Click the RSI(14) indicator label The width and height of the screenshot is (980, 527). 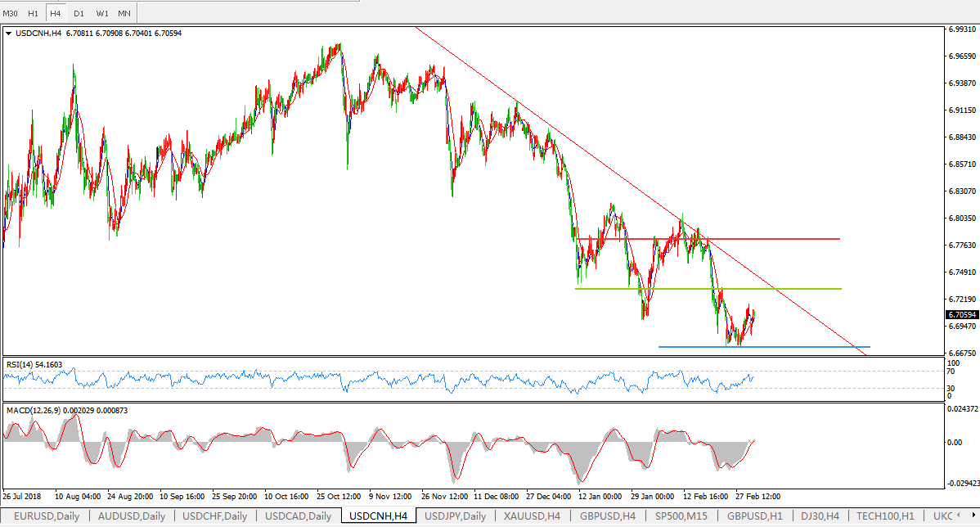click(x=33, y=364)
